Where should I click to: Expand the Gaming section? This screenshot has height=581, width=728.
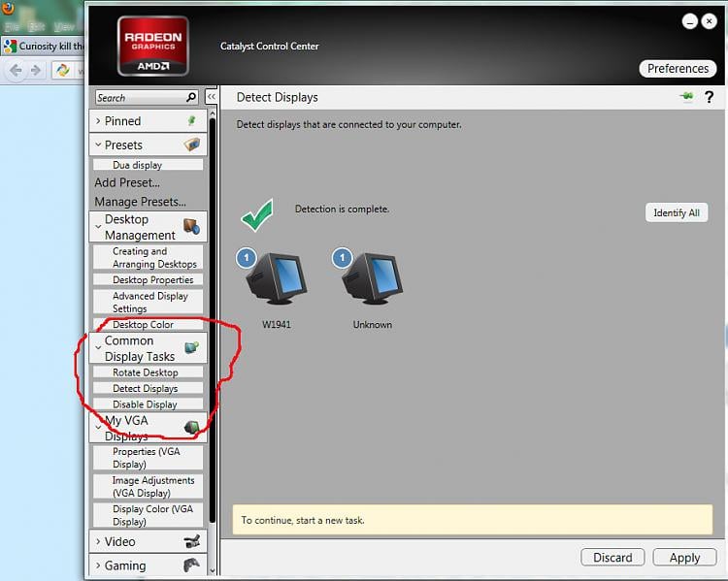click(98, 565)
